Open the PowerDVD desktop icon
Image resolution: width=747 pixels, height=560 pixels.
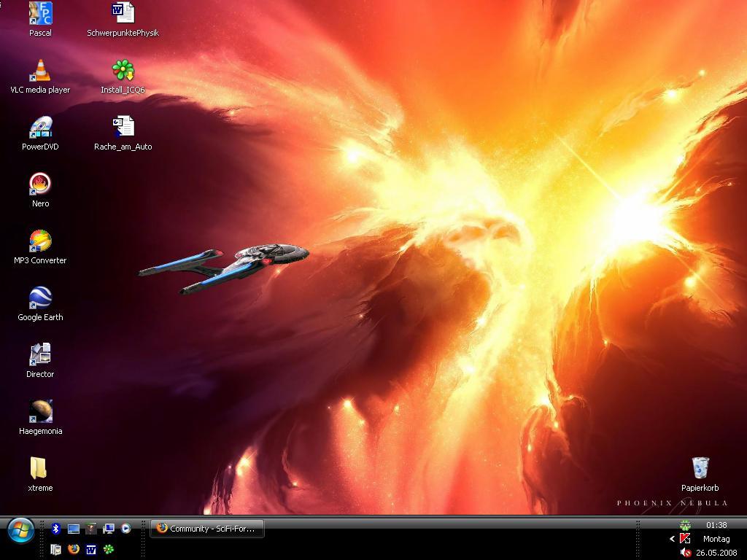(x=40, y=128)
